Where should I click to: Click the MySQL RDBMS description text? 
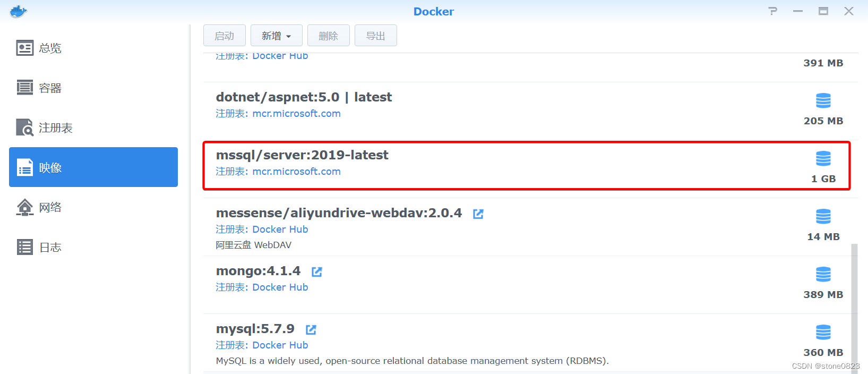pos(412,361)
